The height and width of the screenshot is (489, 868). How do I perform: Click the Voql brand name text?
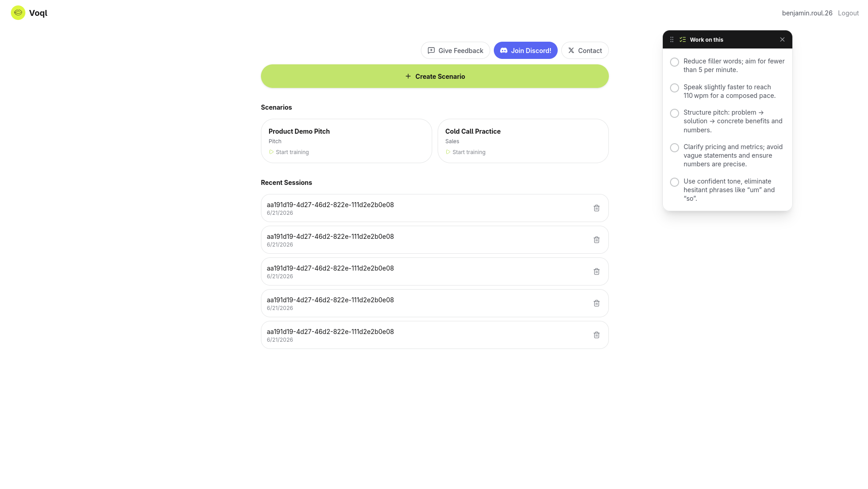38,13
